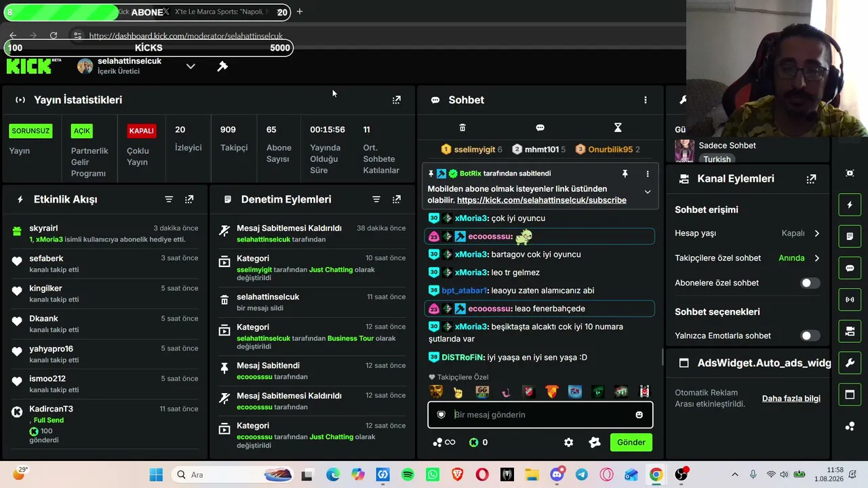Viewport: 868px width, 488px height.
Task: Click skyrairl gift subscription activity entry
Action: 106,234
